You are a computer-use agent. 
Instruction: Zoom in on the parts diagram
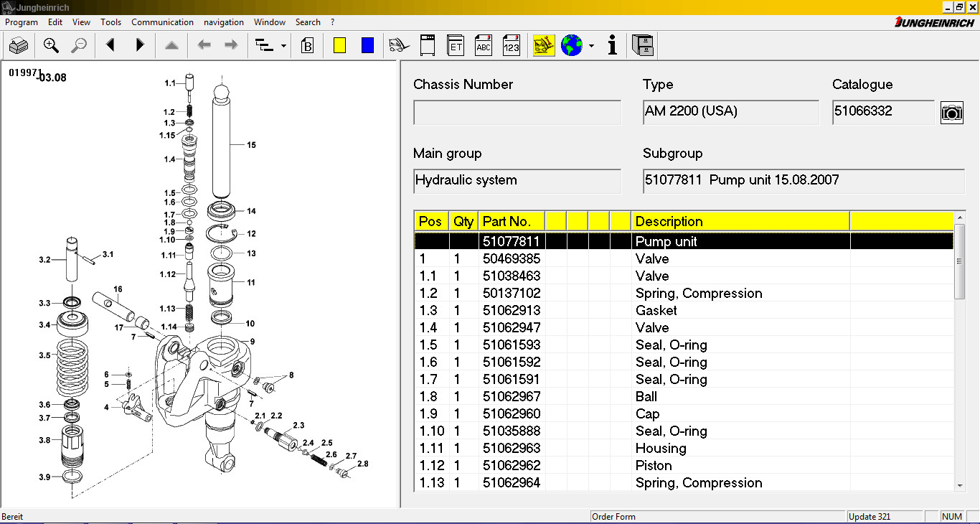click(51, 46)
